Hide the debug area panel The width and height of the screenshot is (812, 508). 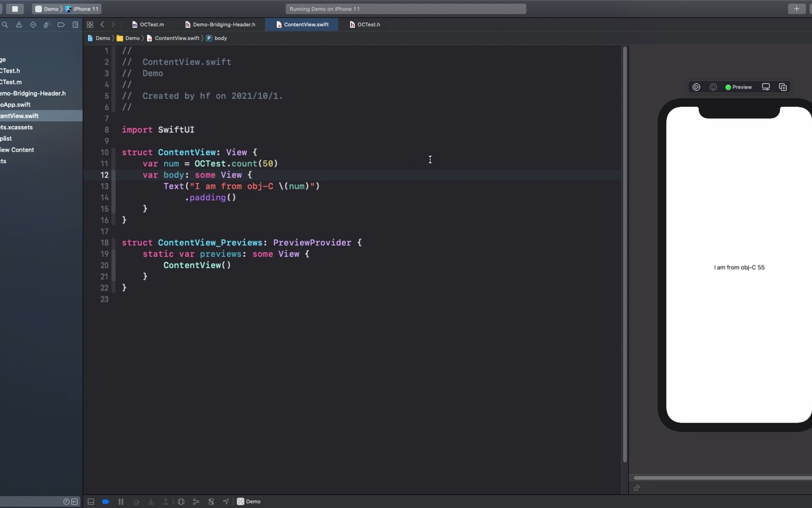91,502
